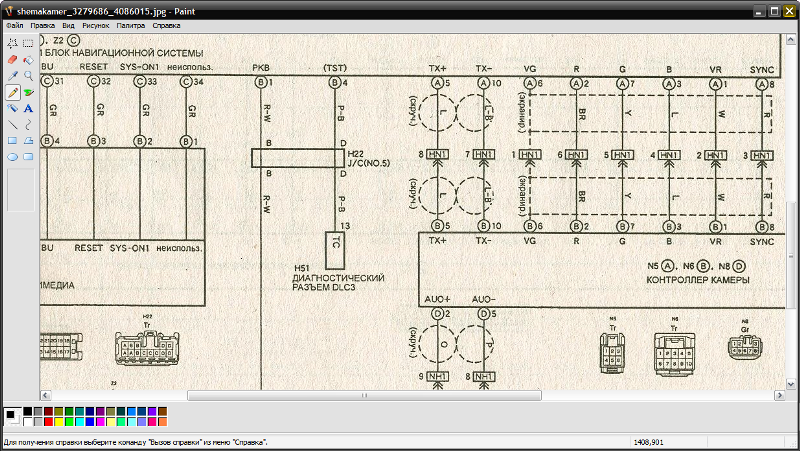Open the Файл menu
The image size is (800, 451).
pyautogui.click(x=14, y=24)
